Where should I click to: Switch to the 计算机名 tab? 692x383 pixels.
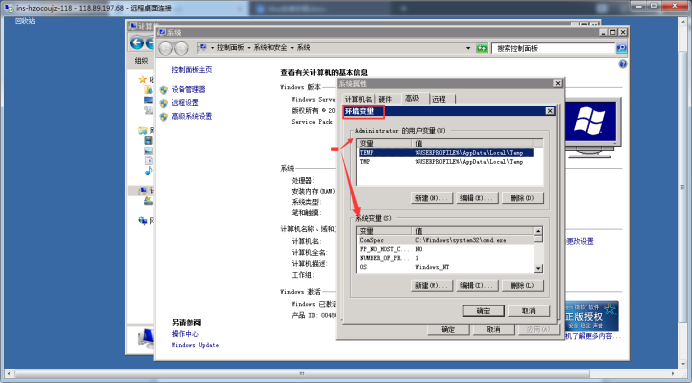click(358, 99)
